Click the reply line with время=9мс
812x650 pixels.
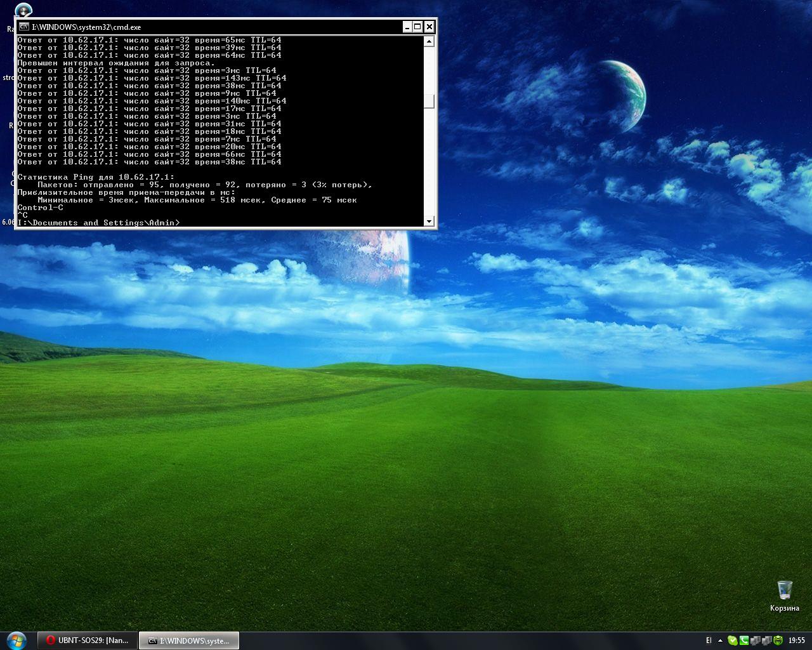(x=147, y=93)
